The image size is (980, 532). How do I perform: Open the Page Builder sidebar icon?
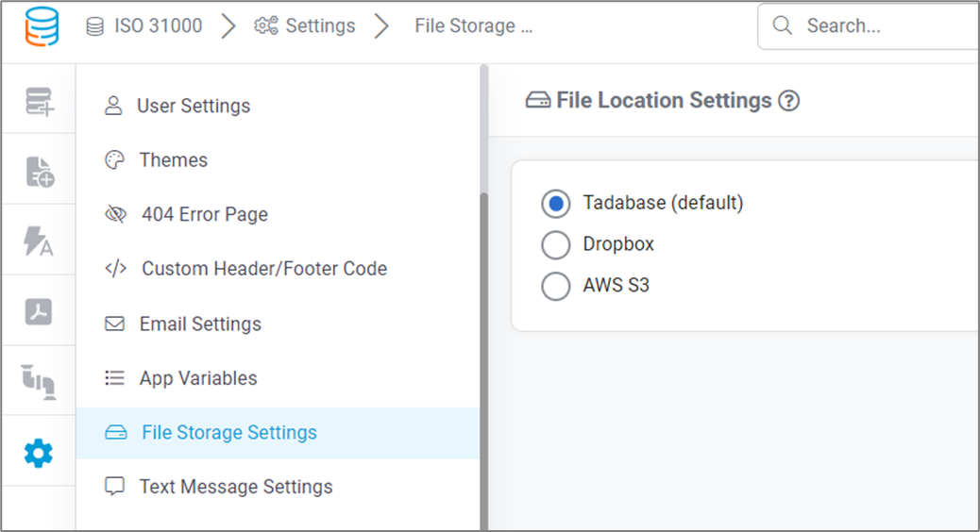40,172
